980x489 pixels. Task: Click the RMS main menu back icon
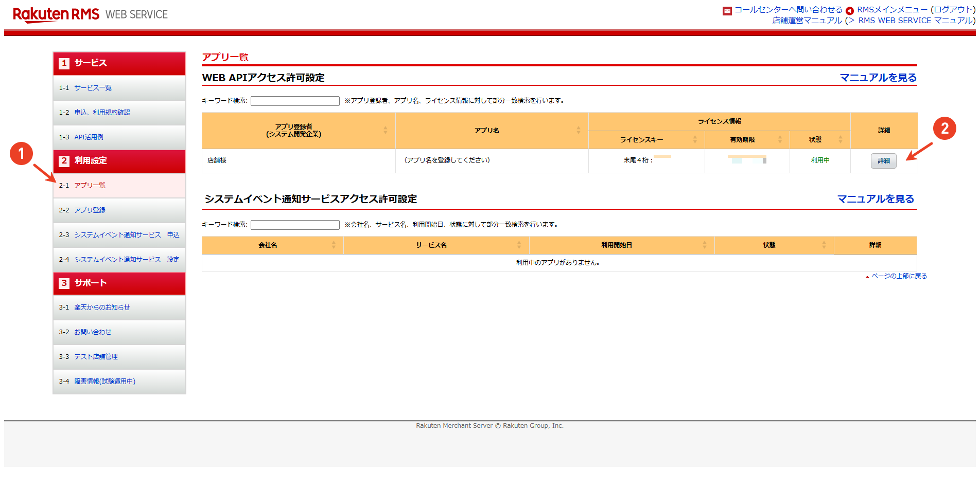coord(850,11)
